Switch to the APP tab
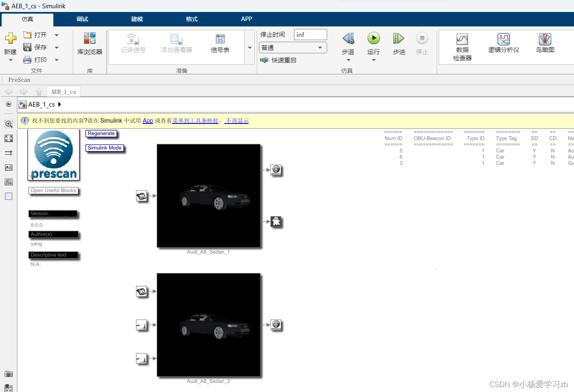Screen dimensions: 574x392 click(x=246, y=19)
